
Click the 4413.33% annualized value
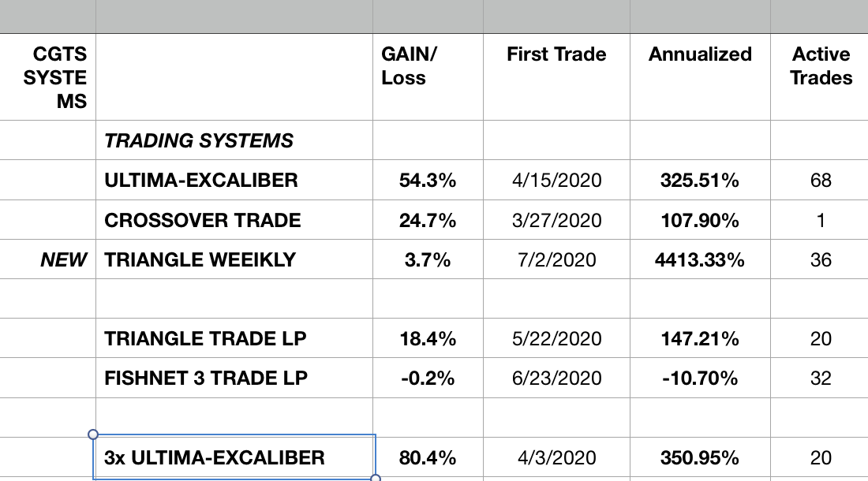pos(700,259)
